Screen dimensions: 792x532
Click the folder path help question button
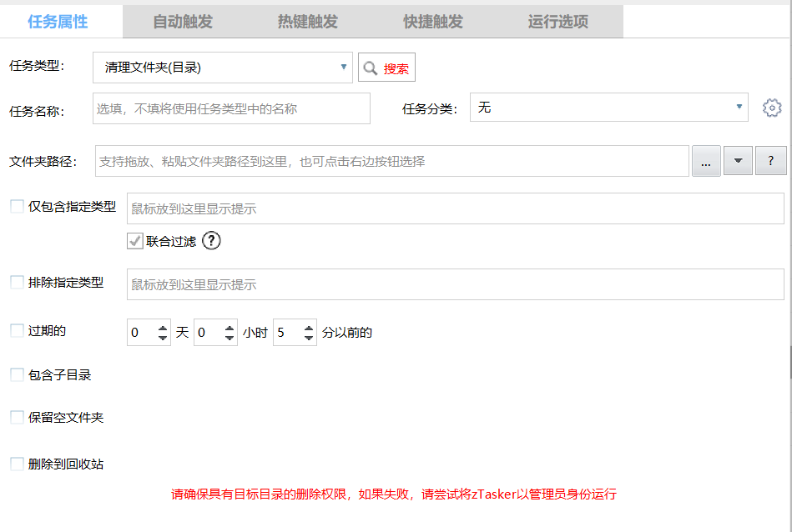(770, 161)
